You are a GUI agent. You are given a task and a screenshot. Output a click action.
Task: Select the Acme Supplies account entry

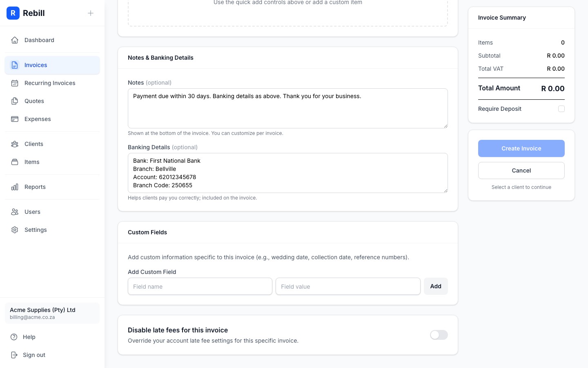pos(52,313)
